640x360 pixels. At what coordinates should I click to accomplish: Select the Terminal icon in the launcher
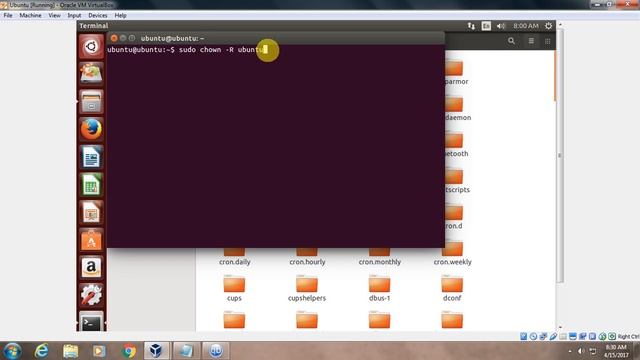point(91,322)
